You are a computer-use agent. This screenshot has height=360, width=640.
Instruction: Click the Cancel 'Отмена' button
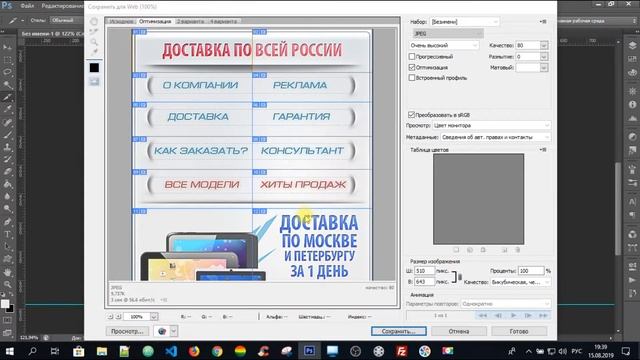459,331
